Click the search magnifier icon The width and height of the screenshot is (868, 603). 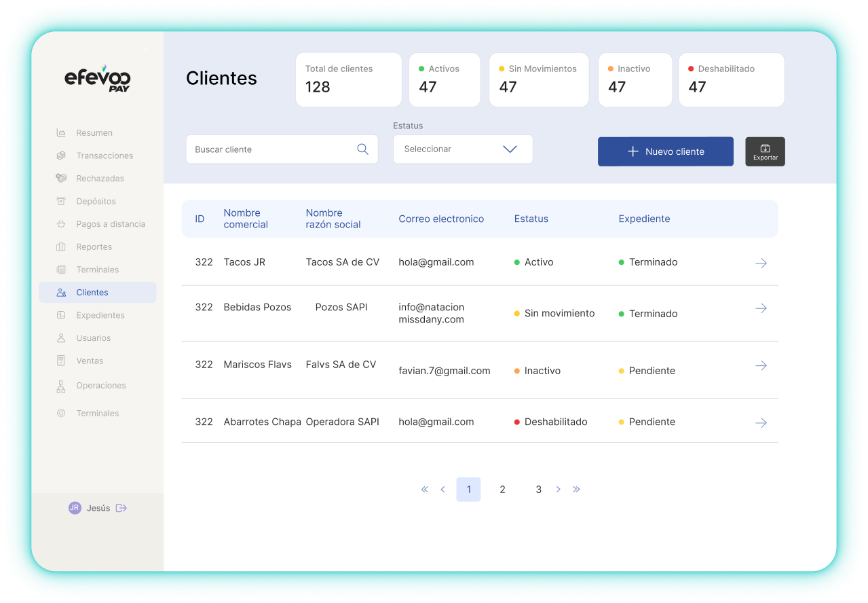[x=362, y=149]
